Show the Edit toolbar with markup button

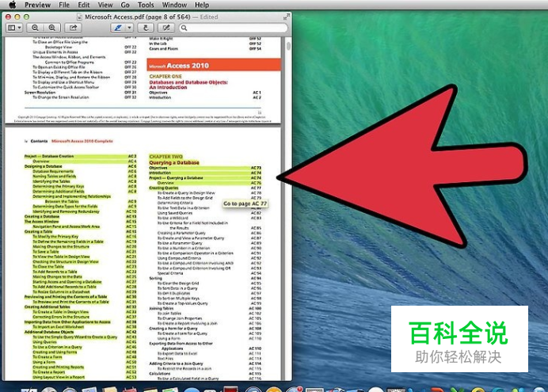pyautogui.click(x=166, y=28)
